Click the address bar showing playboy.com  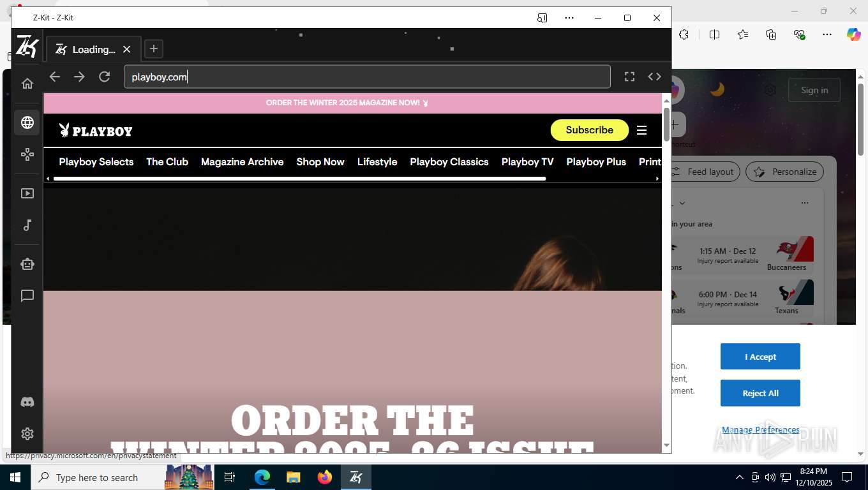click(367, 77)
